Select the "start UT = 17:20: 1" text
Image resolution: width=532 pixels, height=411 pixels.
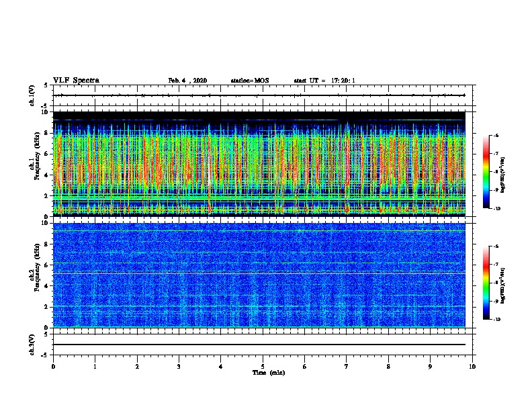click(324, 81)
